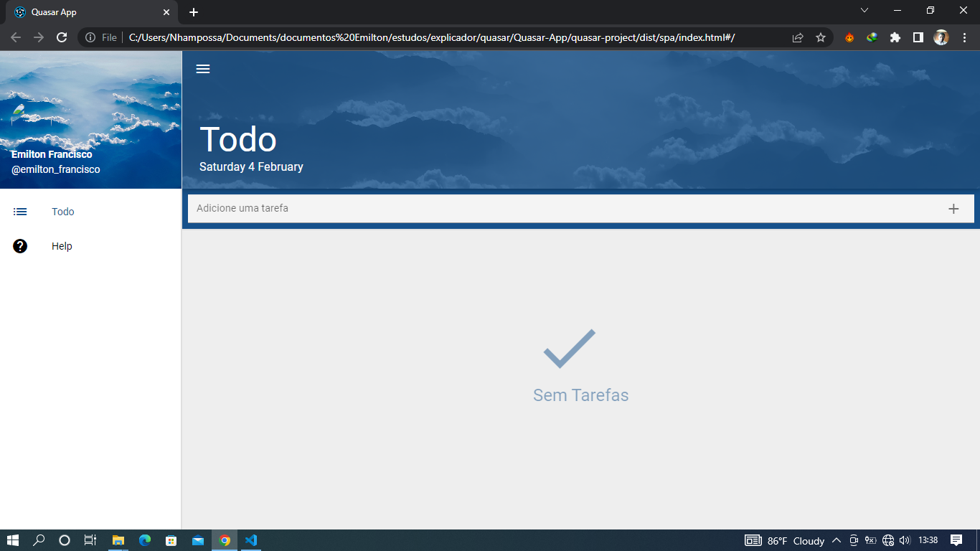Image resolution: width=980 pixels, height=551 pixels.
Task: Select the Help navigation item
Action: click(x=62, y=246)
